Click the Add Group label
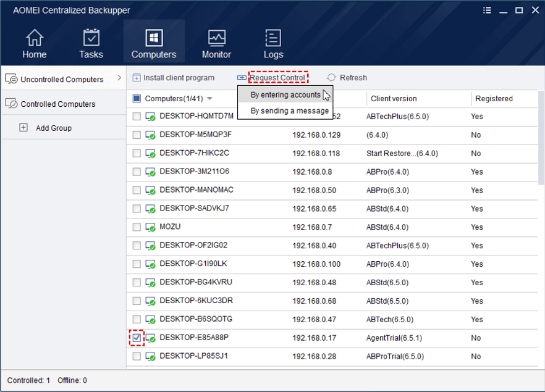This screenshot has width=545, height=392. point(54,128)
